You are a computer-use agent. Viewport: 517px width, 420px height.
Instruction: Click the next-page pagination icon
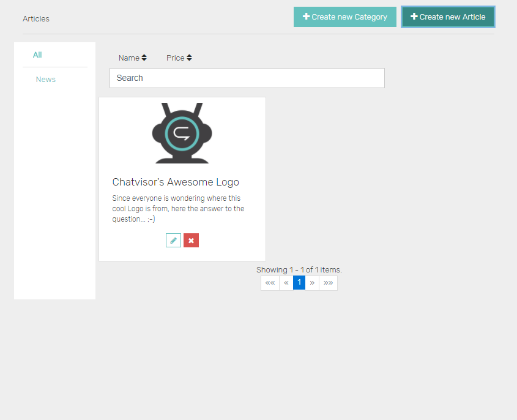tap(313, 282)
